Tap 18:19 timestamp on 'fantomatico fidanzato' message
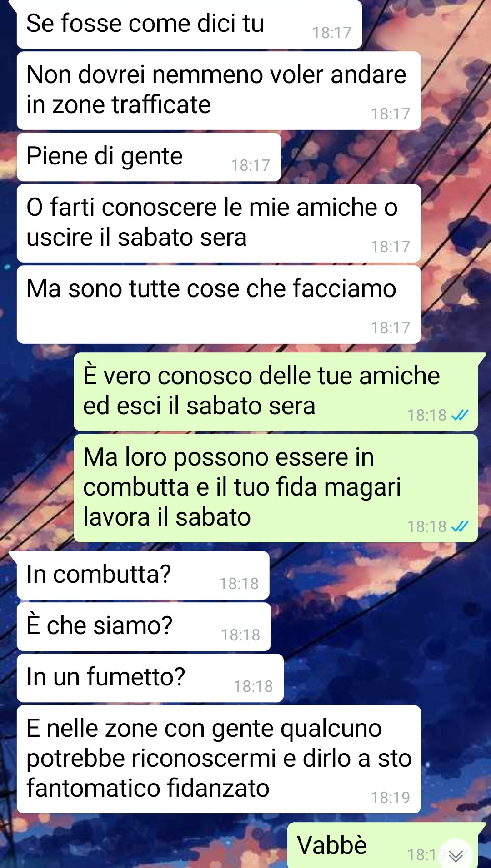The height and width of the screenshot is (868, 491). pyautogui.click(x=390, y=798)
